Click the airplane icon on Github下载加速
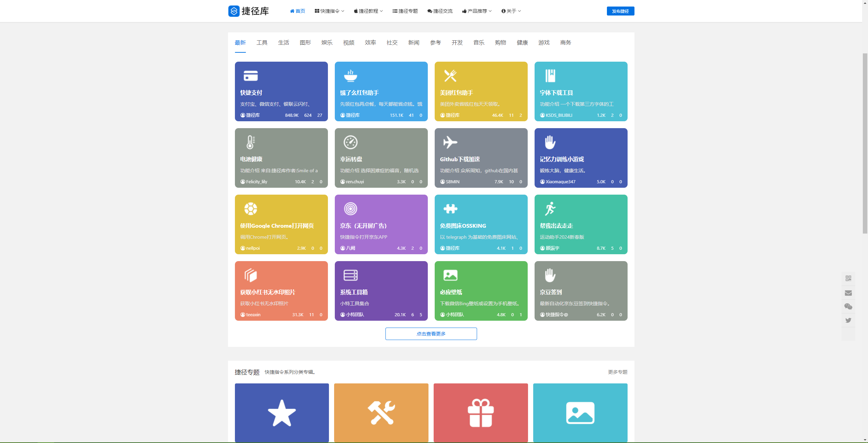The width and height of the screenshot is (868, 443). click(450, 142)
